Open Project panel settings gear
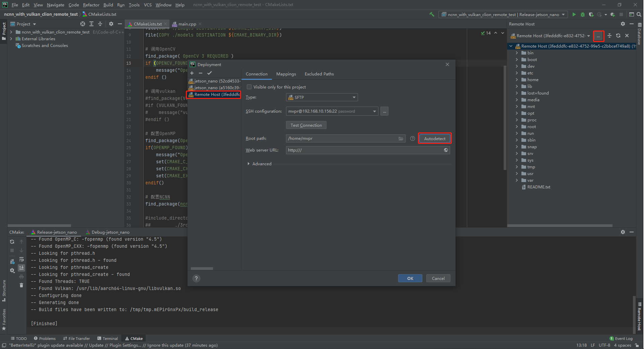The image size is (644, 349). coord(111,24)
